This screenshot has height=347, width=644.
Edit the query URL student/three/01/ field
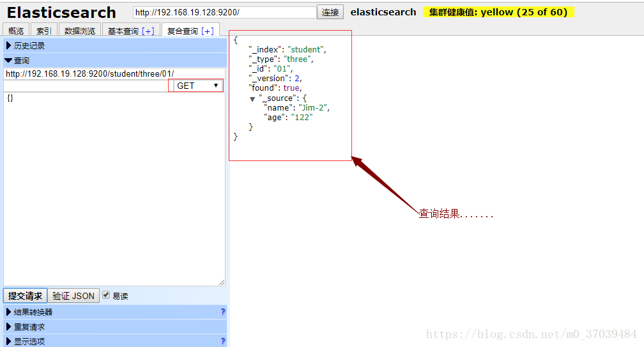[x=114, y=74]
